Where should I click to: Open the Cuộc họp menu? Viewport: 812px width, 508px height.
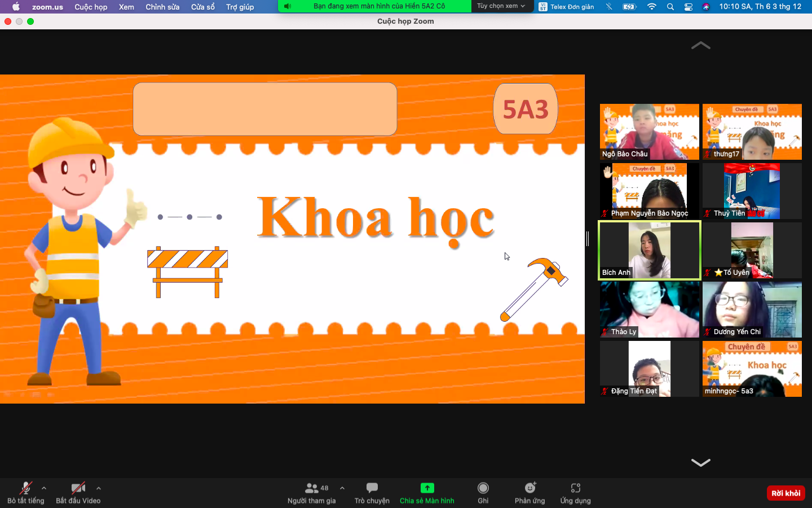(91, 7)
